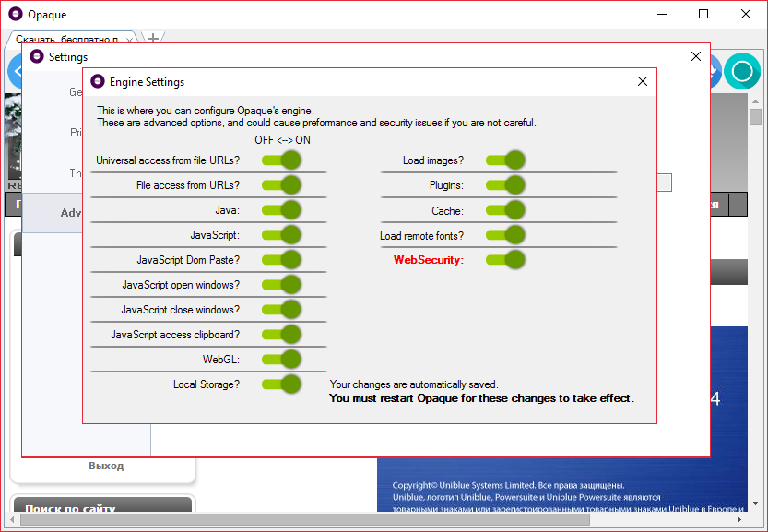Click 'Your changes are automatically saved.' text
This screenshot has height=532, width=768.
tap(414, 384)
